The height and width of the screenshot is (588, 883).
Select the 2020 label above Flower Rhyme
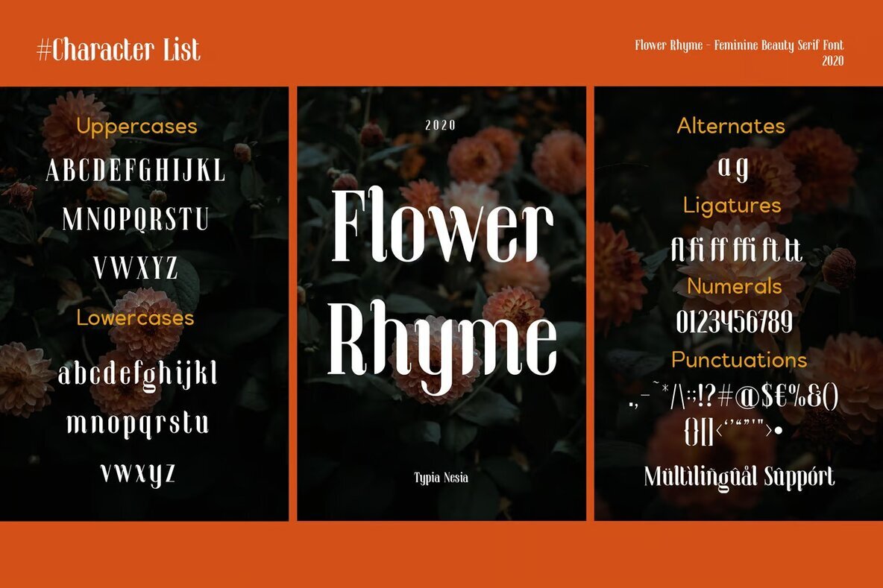441,125
